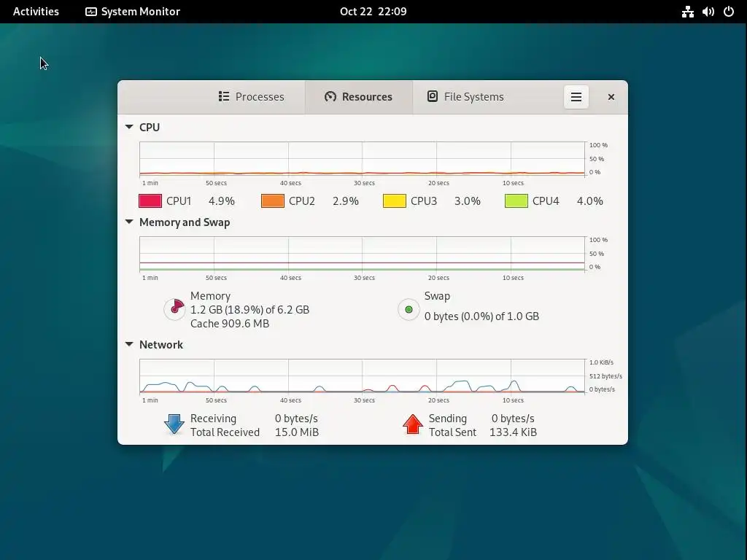Click the 0 bytes (0.0%) of 1.0 GB text
Image resolution: width=747 pixels, height=560 pixels.
481,316
